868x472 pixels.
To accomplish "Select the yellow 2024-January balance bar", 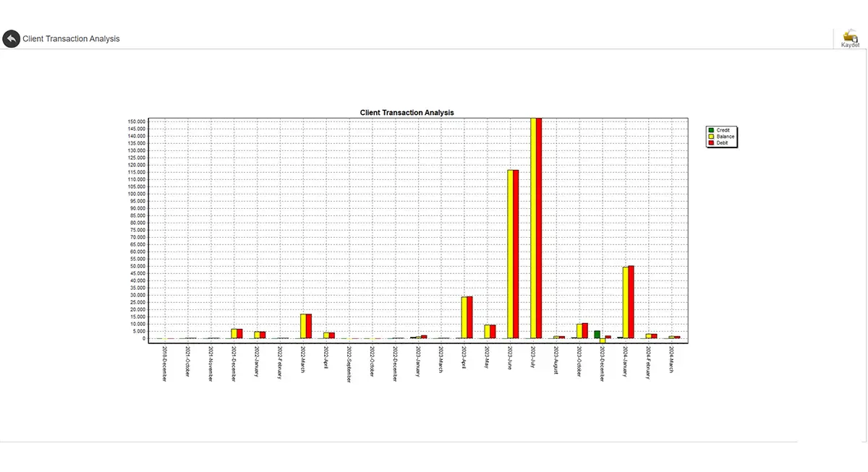I will pos(626,303).
